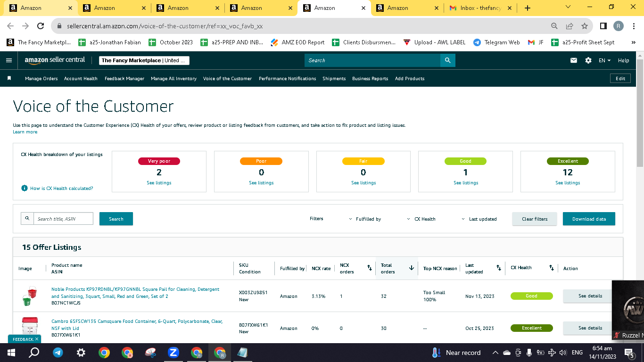Click the magnifier search button in header

[447, 60]
